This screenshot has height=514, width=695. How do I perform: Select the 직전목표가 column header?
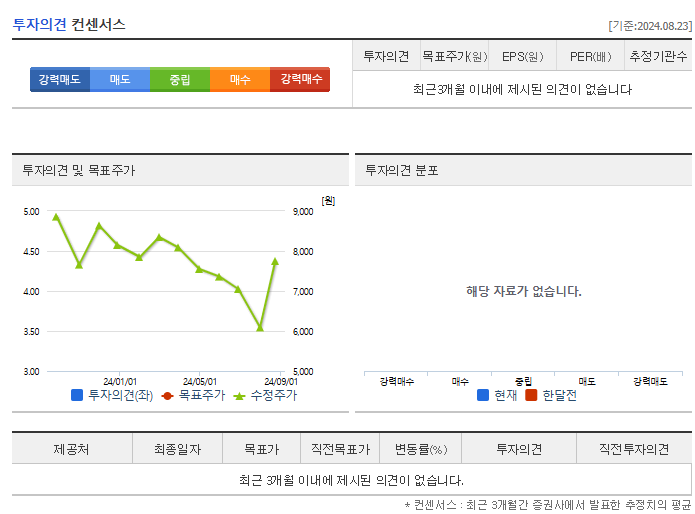[x=340, y=449]
